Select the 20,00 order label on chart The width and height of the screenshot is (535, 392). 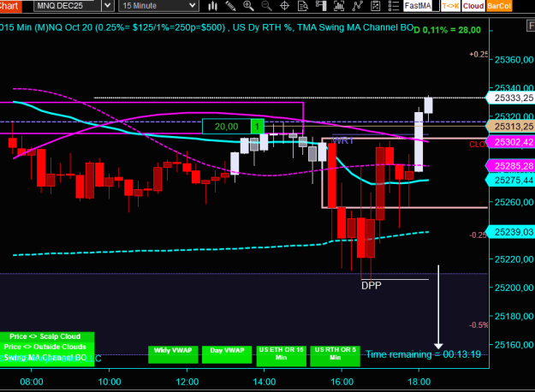(x=227, y=127)
